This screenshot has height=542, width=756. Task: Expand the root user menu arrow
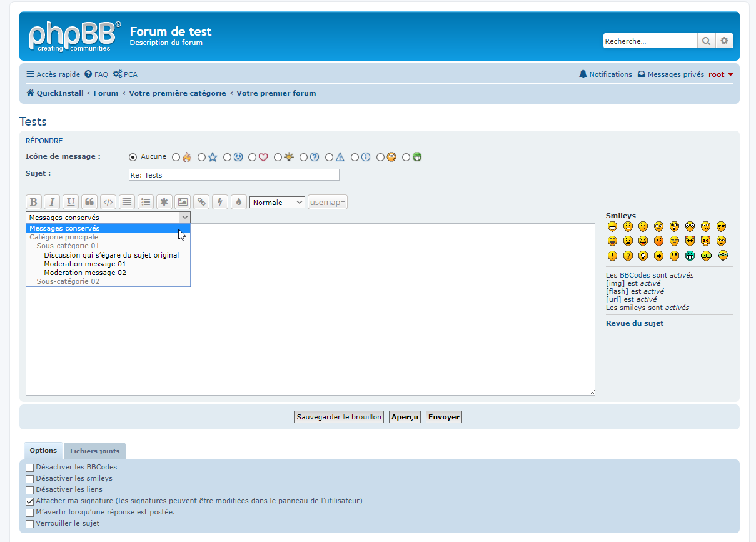pos(730,75)
